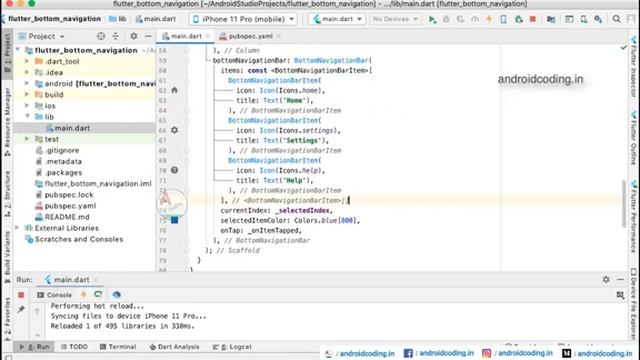
Task: Click the blue color swatch in gutter
Action: tap(174, 220)
